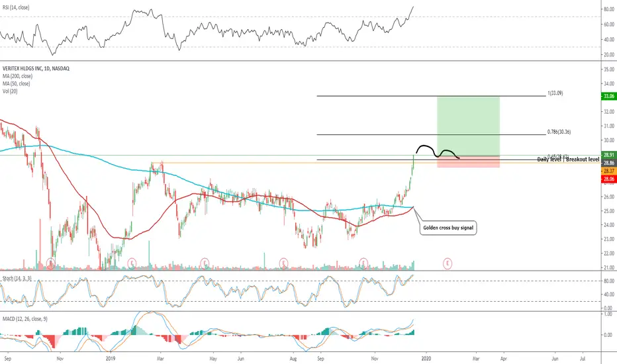Click the green 28.91 price tag
Screen dimensions: 617x364
coord(609,155)
